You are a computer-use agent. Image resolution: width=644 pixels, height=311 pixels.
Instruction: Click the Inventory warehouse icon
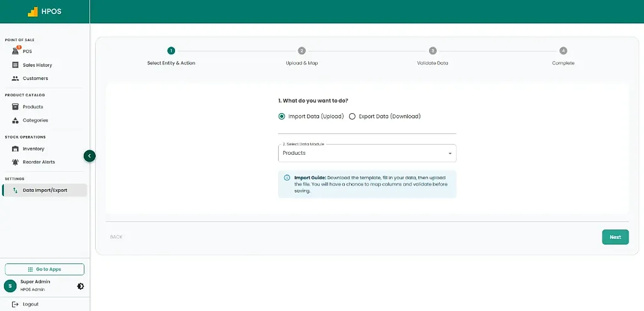15,149
